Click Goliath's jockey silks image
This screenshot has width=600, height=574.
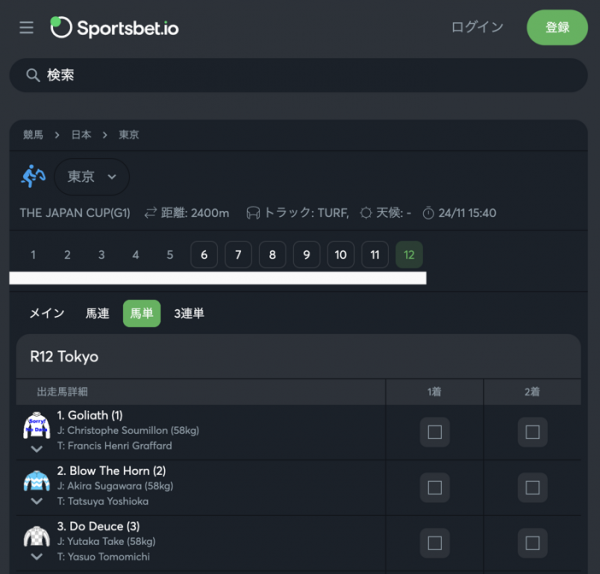click(x=37, y=425)
